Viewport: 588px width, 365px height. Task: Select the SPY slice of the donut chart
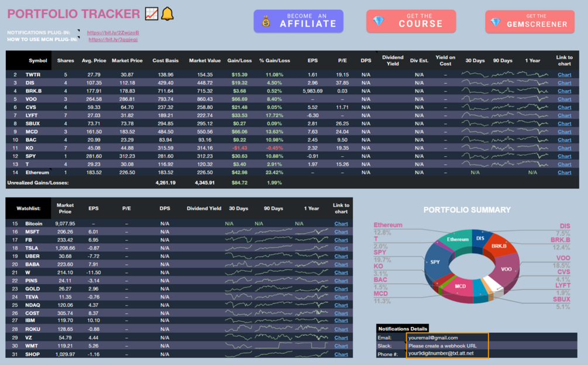pos(436,263)
